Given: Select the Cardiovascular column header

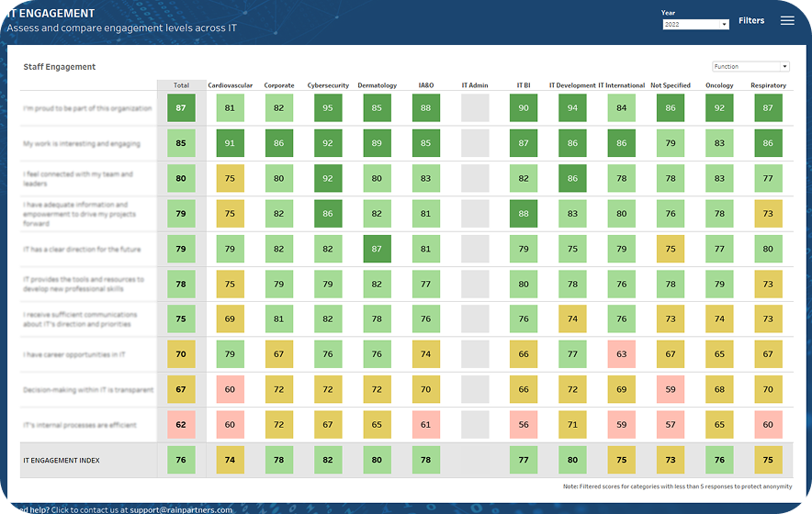Looking at the screenshot, I should click(x=230, y=85).
